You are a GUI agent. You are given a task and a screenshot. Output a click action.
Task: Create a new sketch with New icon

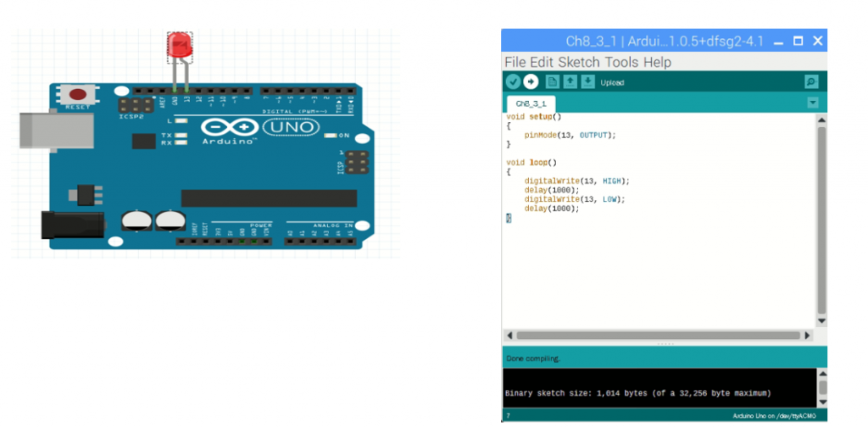[553, 82]
